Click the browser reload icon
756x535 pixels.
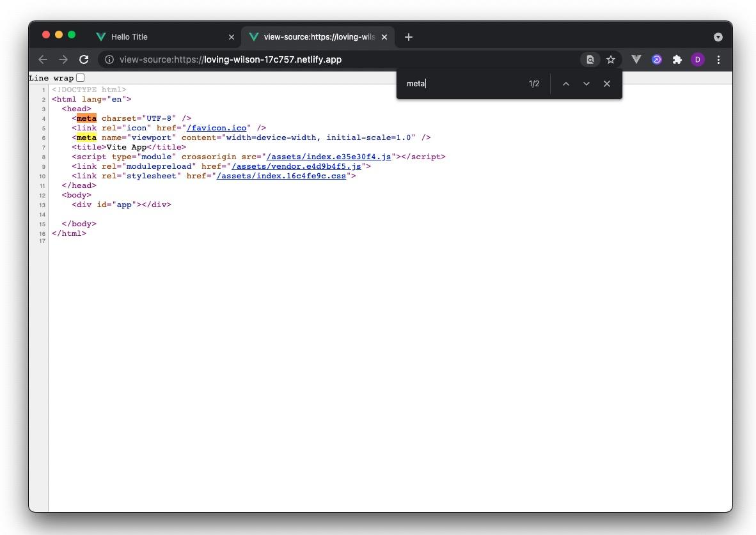84,59
